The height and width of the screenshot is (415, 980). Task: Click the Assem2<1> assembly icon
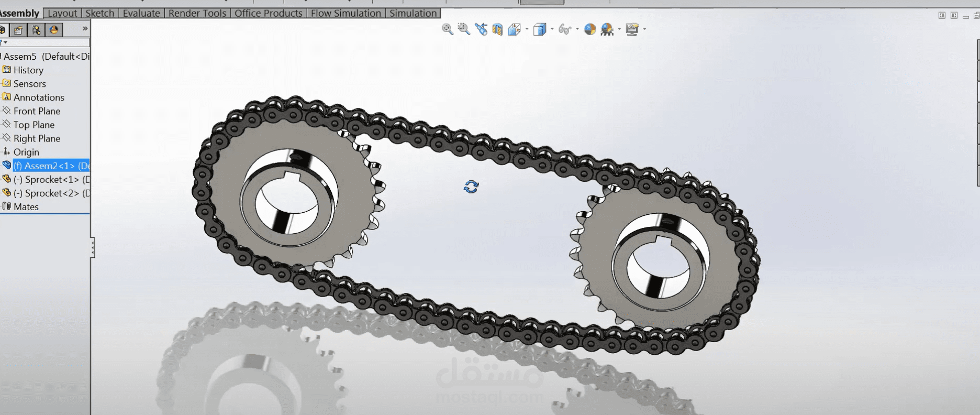pos(6,165)
